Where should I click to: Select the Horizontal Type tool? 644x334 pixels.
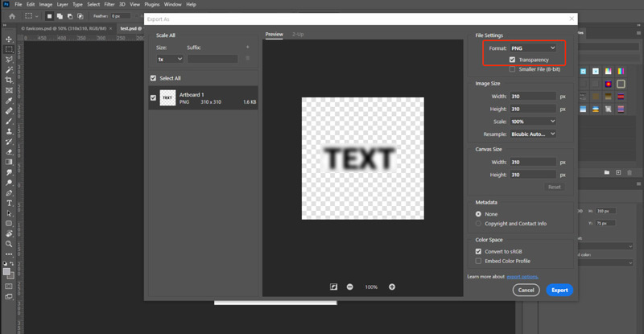(9, 204)
